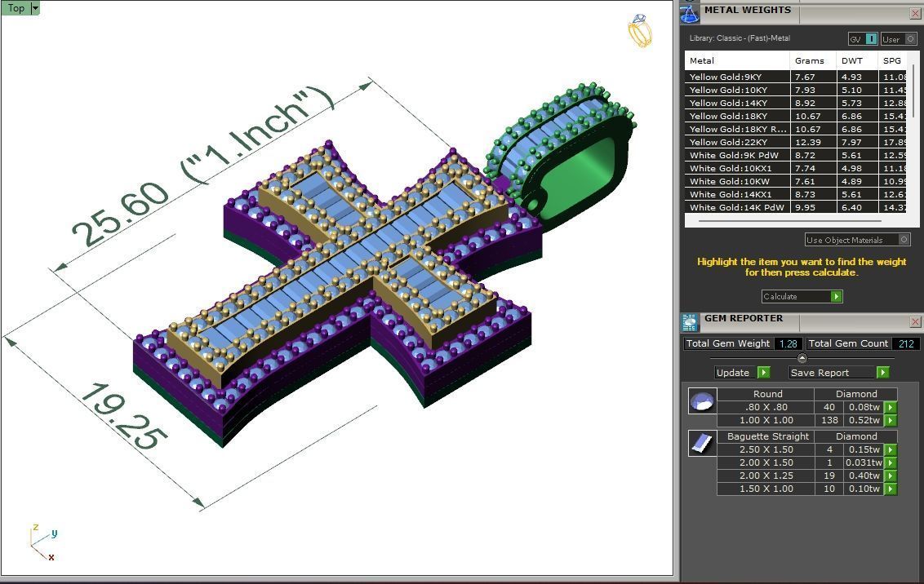Close the Gem Reporter panel
Image resolution: width=924 pixels, height=584 pixels.
coord(915,321)
